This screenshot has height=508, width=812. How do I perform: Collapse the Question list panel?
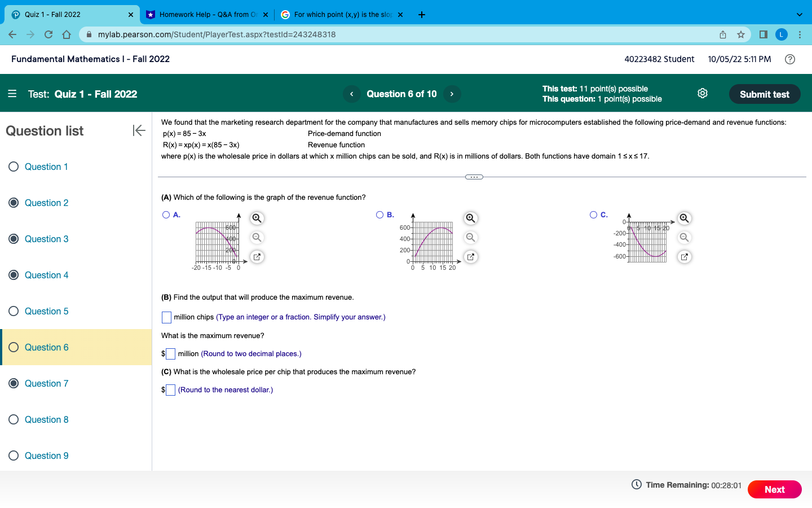[139, 130]
